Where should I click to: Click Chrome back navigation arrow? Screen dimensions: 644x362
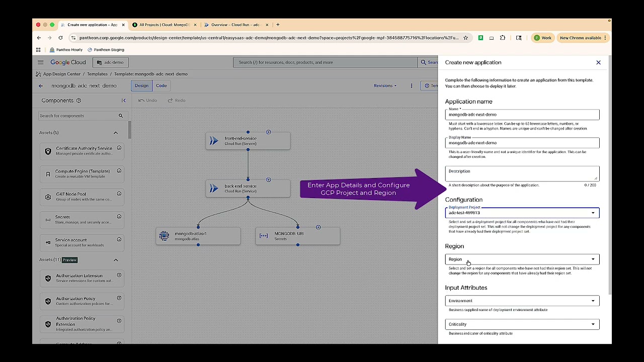tap(39, 38)
